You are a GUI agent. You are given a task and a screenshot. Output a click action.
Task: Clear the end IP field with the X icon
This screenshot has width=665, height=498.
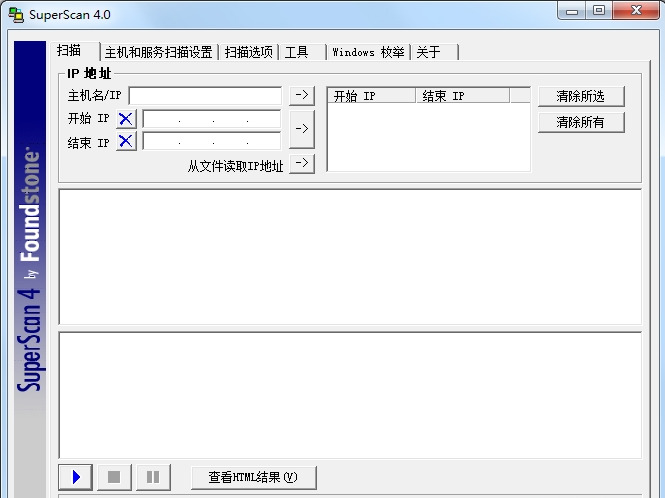click(126, 141)
